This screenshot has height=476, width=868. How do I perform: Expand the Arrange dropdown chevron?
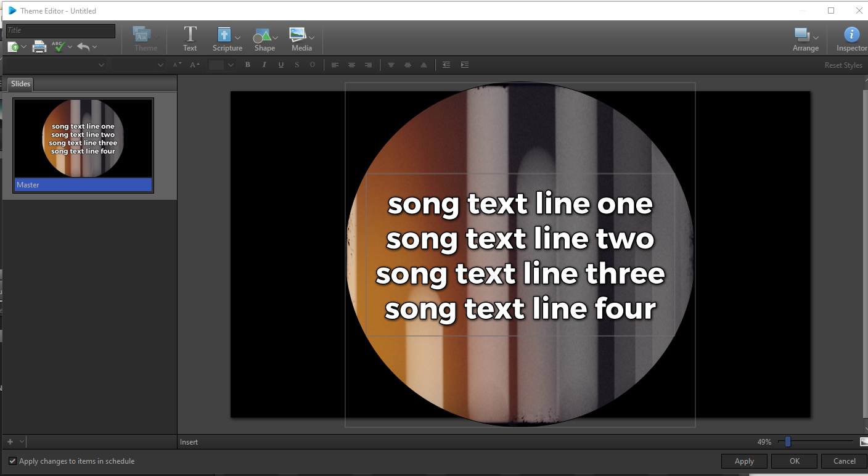click(x=815, y=38)
